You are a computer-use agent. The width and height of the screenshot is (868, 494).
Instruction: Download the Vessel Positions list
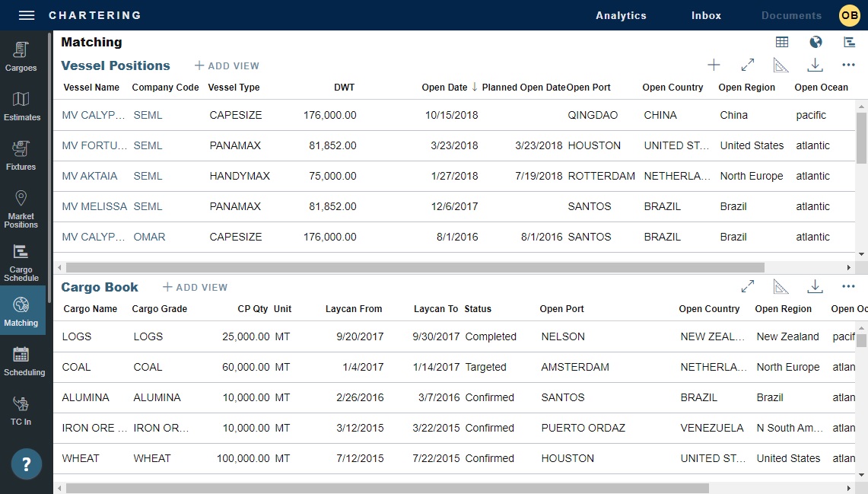tap(815, 65)
